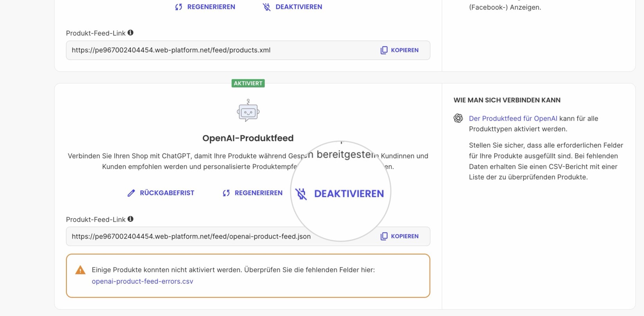Click the OpenAI-Produktfeed heading

(248, 138)
